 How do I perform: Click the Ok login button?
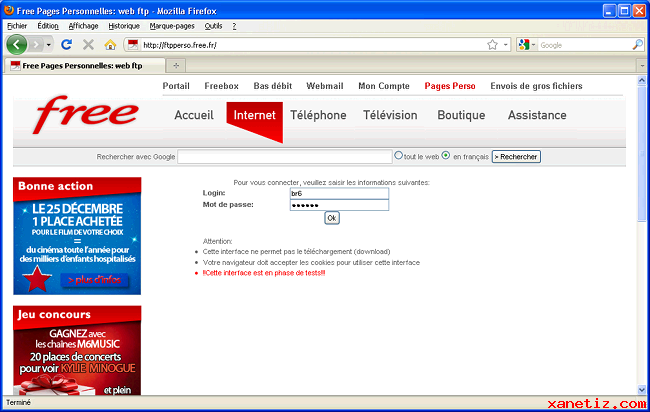332,218
